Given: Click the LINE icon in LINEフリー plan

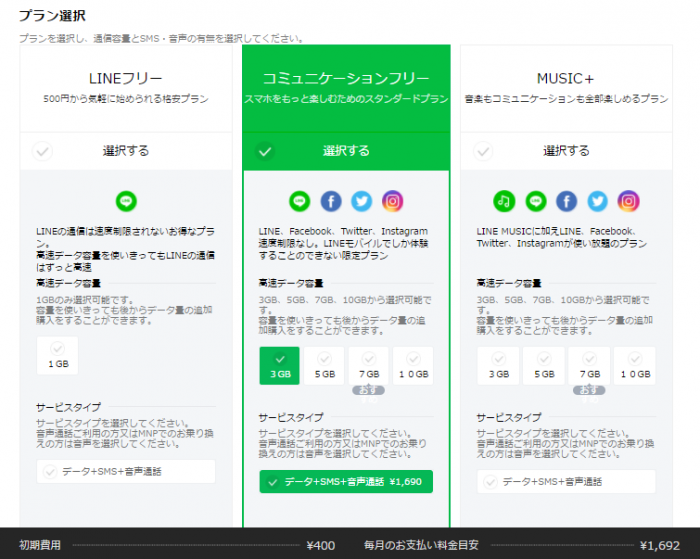Looking at the screenshot, I should (x=126, y=201).
